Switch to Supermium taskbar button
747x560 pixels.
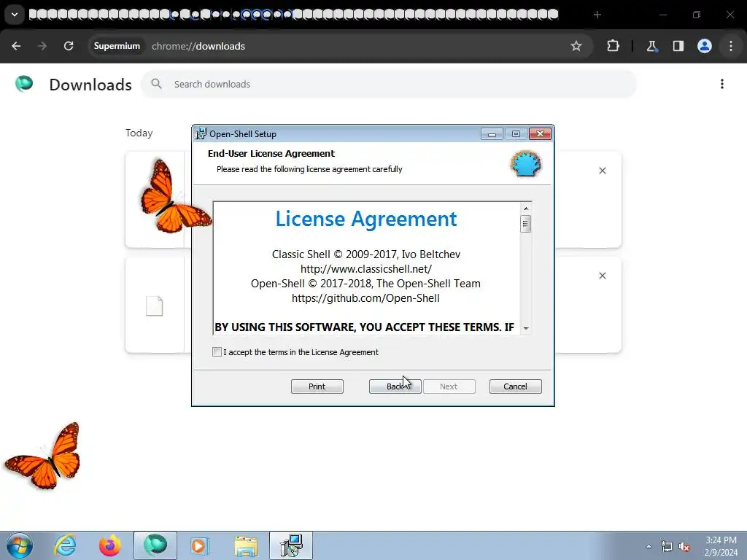(155, 545)
